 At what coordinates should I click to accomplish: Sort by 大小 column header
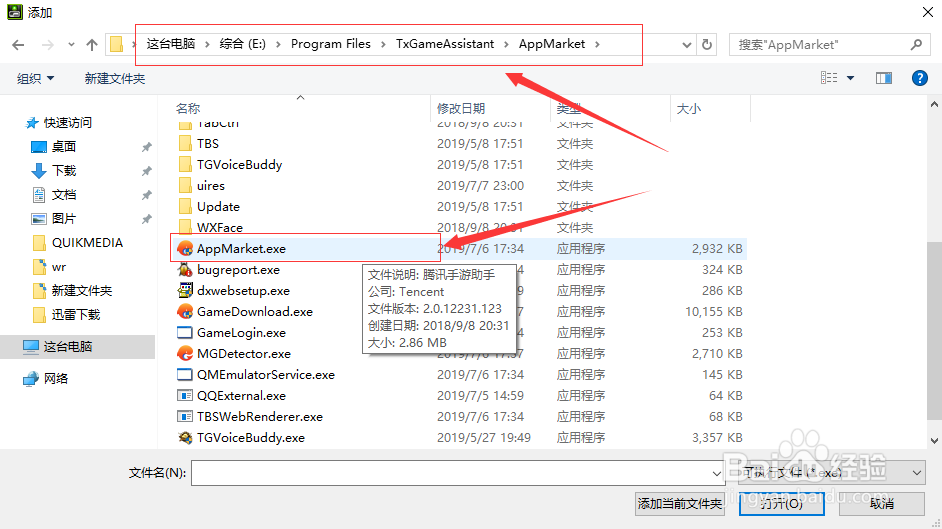click(688, 109)
